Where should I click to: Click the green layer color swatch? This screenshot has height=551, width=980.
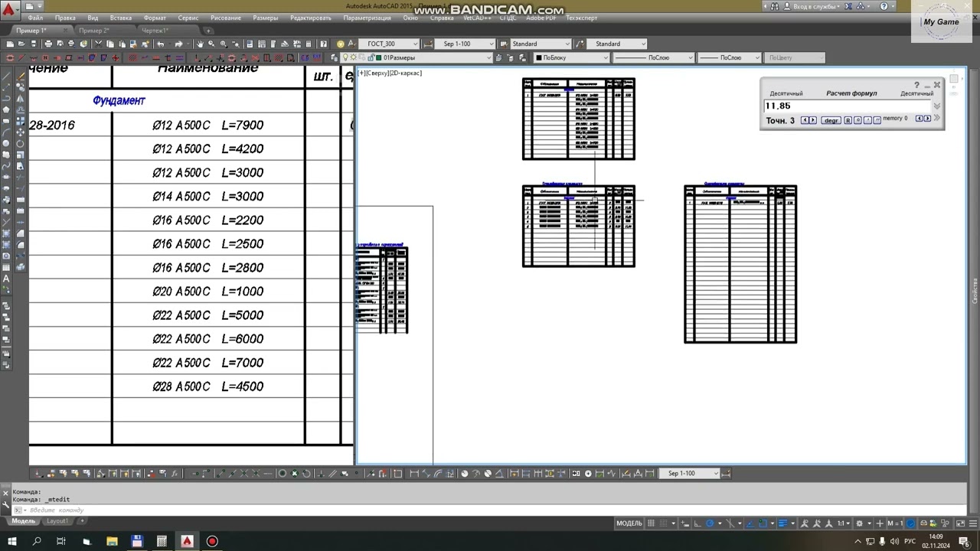[378, 57]
